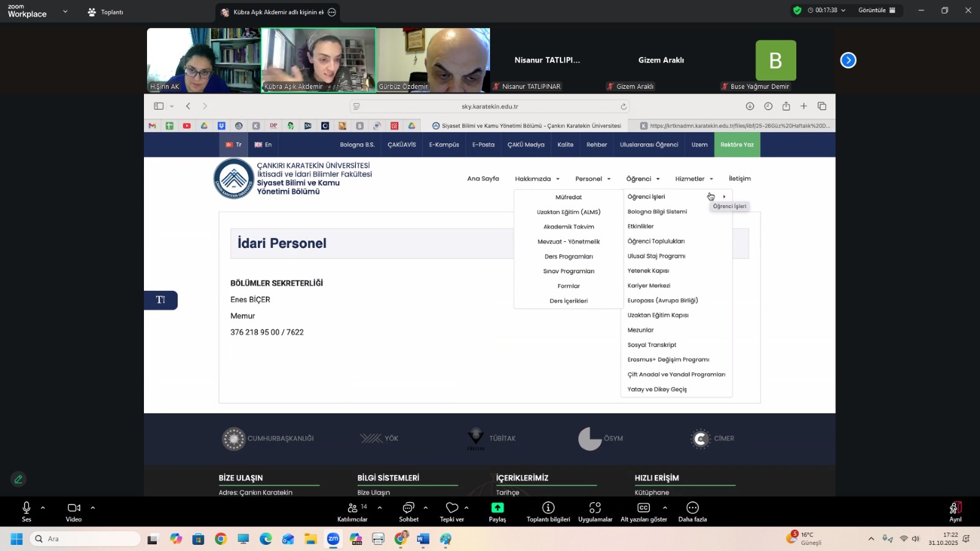Click the Daha fazla more options icon
Image resolution: width=980 pixels, height=551 pixels.
(692, 512)
